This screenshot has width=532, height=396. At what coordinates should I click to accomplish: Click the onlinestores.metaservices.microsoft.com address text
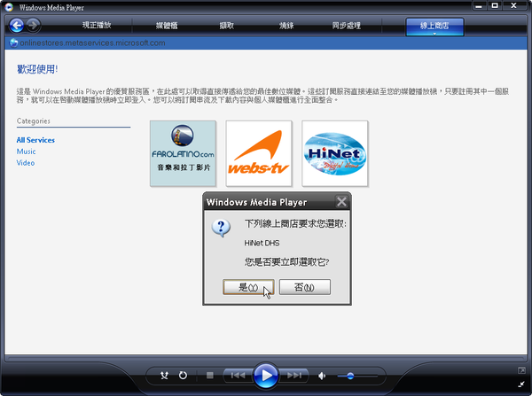(x=92, y=43)
